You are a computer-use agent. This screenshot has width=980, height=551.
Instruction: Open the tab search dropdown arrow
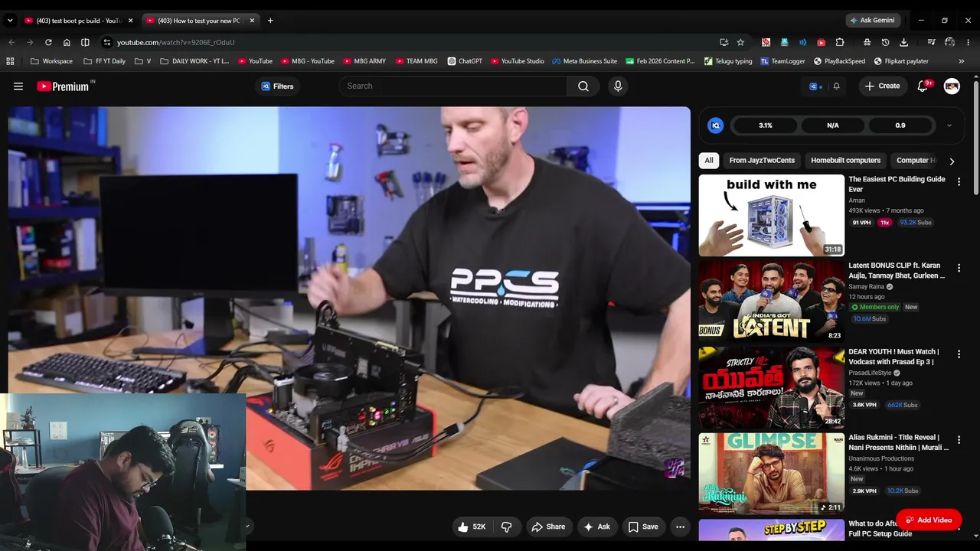10,21
